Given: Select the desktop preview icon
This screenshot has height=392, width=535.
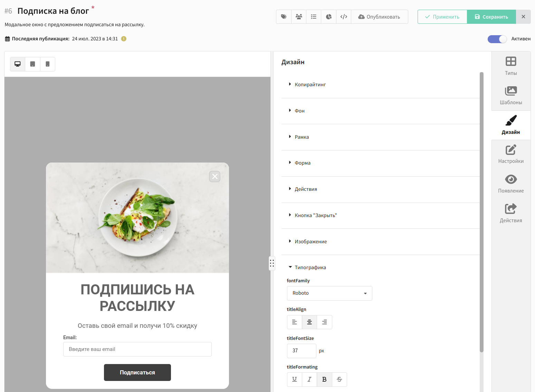Looking at the screenshot, I should [18, 64].
